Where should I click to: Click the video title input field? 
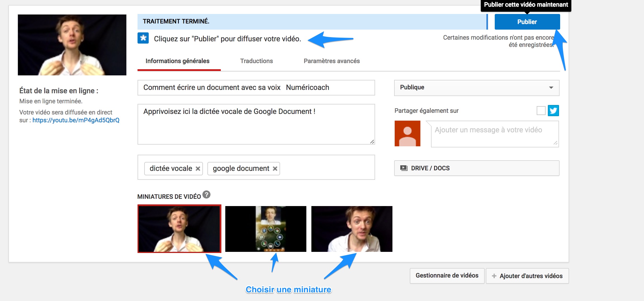(256, 88)
